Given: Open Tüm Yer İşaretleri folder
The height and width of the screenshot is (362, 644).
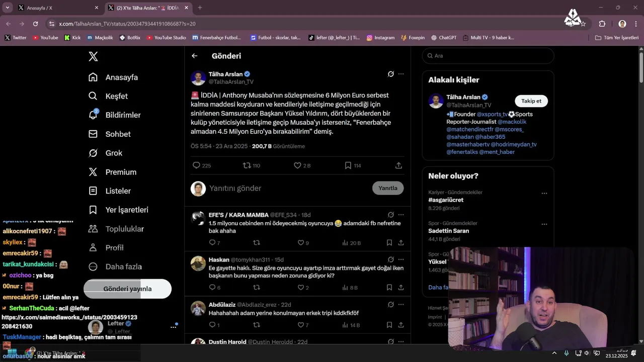Looking at the screenshot, I should pos(616,38).
